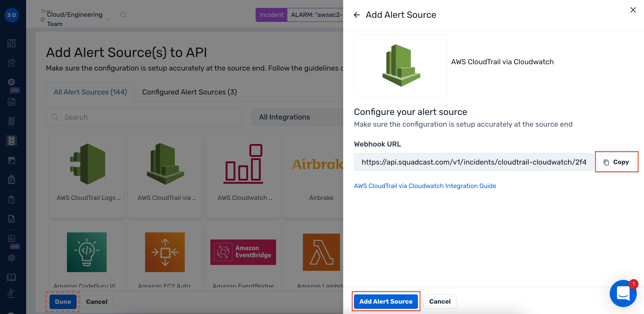Open the highlighted Services sidebar icon
This screenshot has height=314, width=644.
pyautogui.click(x=11, y=141)
